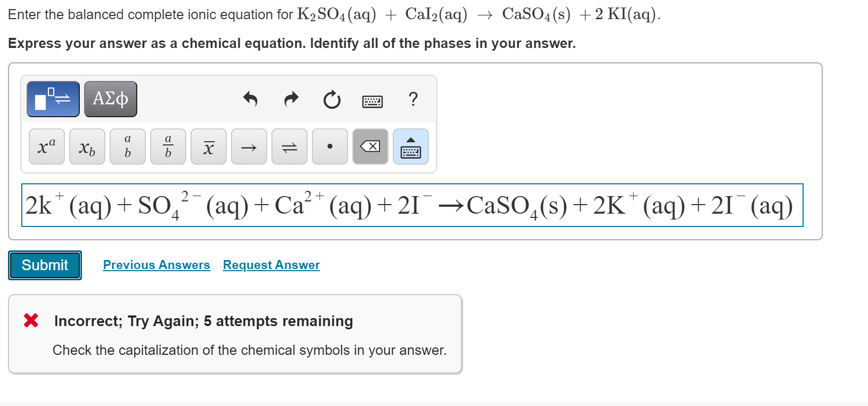
Task: Click the stacked a over b tool
Action: (128, 146)
